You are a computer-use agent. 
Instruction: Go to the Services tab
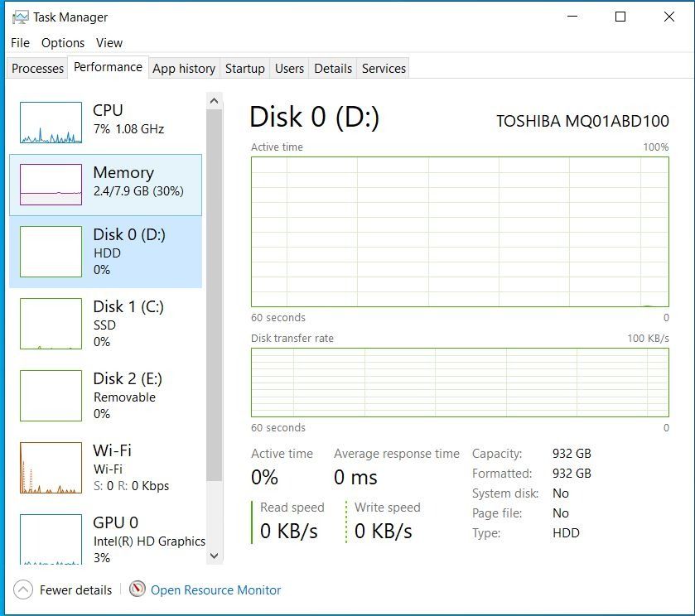pyautogui.click(x=384, y=69)
